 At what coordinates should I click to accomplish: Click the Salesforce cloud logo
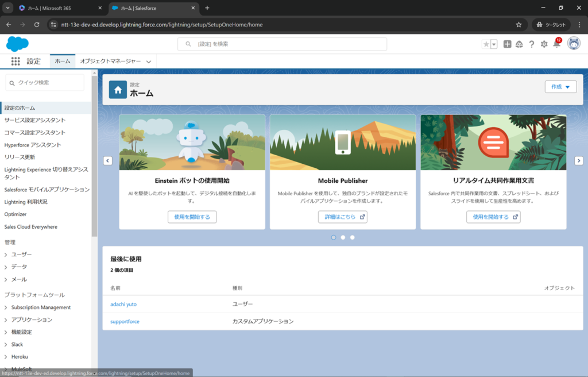pyautogui.click(x=17, y=44)
